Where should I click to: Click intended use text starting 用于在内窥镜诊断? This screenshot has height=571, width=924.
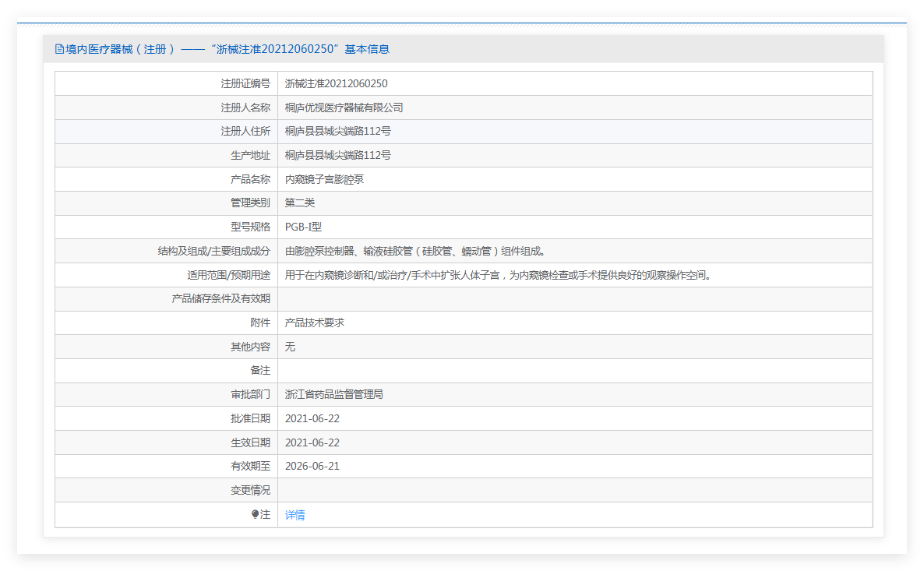(499, 275)
